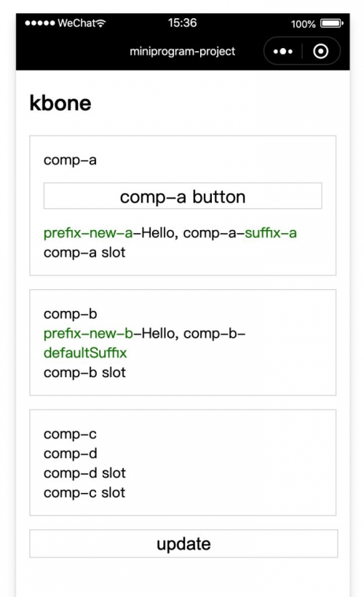Click the update button
Screen dimensions: 364x597
click(x=183, y=544)
